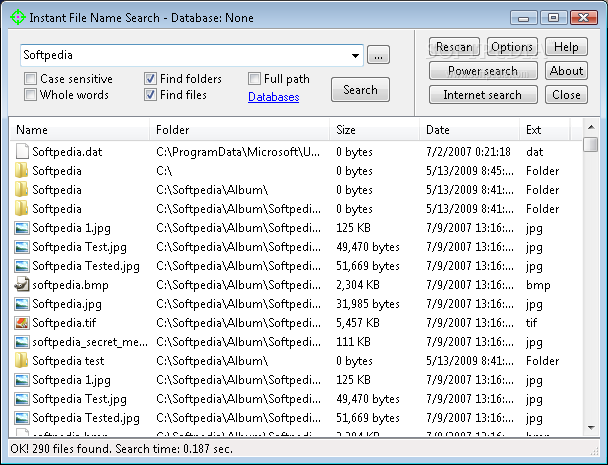Sort results by the Ext column header
Image resolution: width=608 pixels, height=465 pixels.
[x=545, y=130]
